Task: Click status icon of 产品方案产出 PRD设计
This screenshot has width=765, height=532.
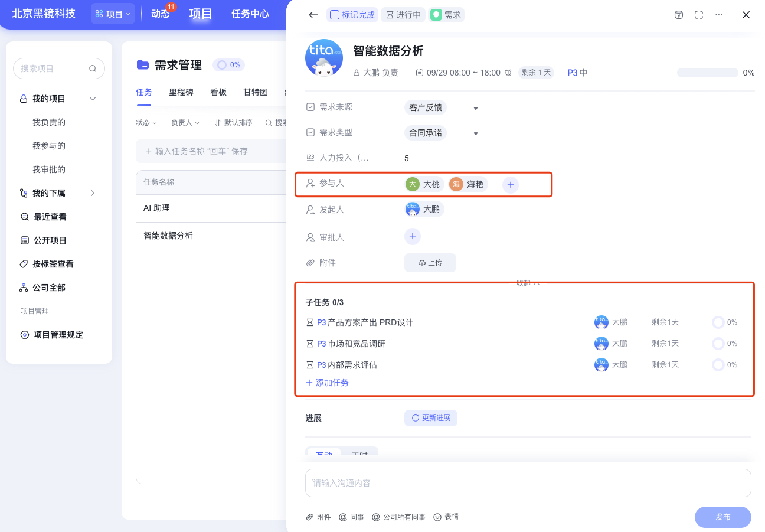Action: 310,322
